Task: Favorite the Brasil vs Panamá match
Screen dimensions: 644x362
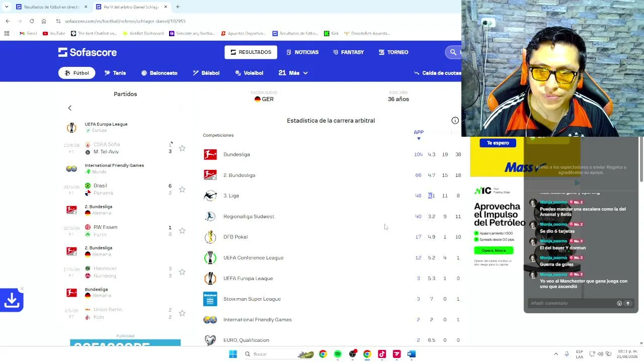Action: pos(182,190)
